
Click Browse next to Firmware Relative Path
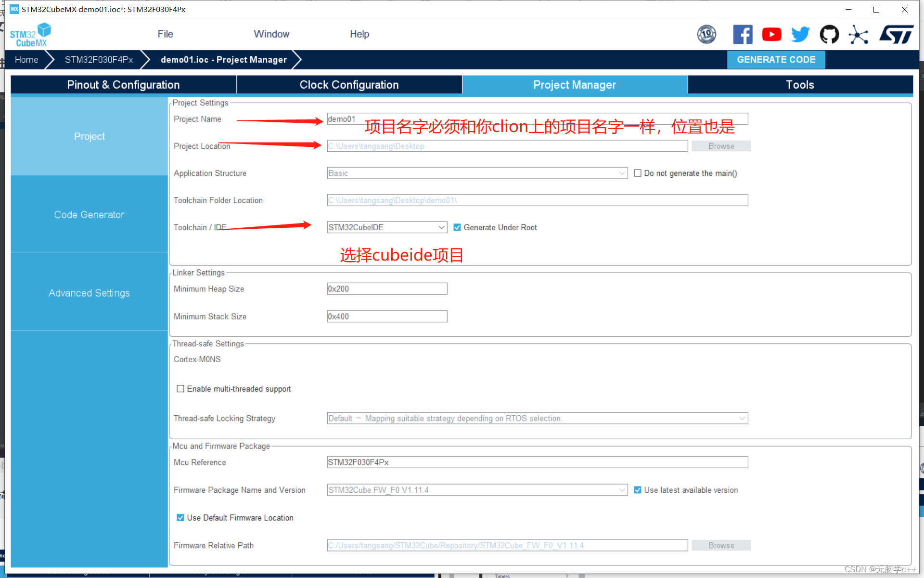[x=721, y=545]
